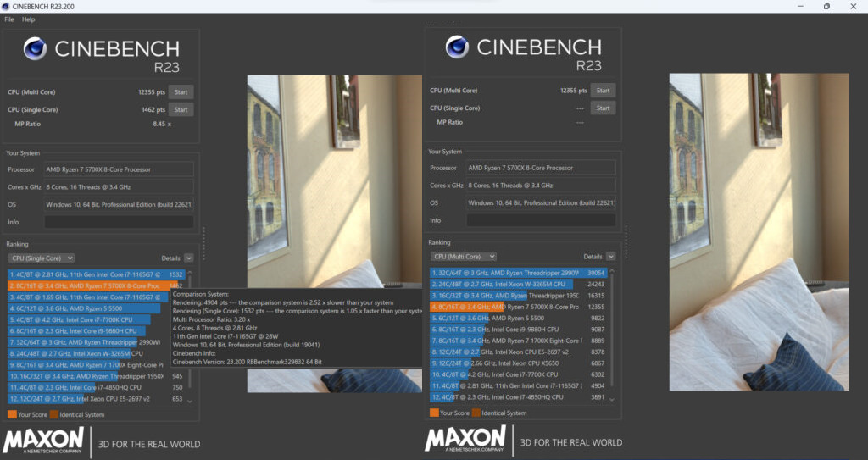Select Threadripper 2990WX row scoring 30054
868x460 pixels.
(518, 273)
